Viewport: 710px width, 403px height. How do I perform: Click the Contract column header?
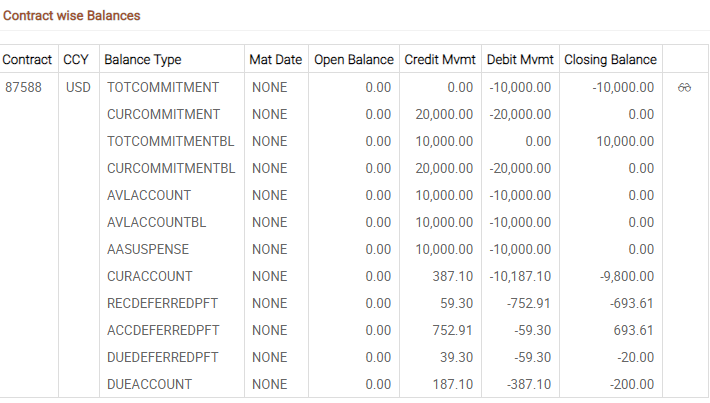[28, 60]
